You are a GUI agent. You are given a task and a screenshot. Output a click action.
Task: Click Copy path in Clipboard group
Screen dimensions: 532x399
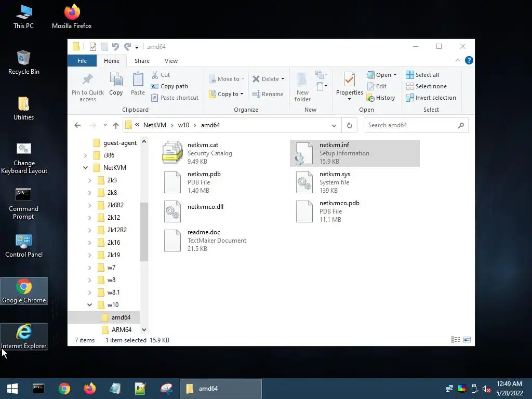[169, 86]
